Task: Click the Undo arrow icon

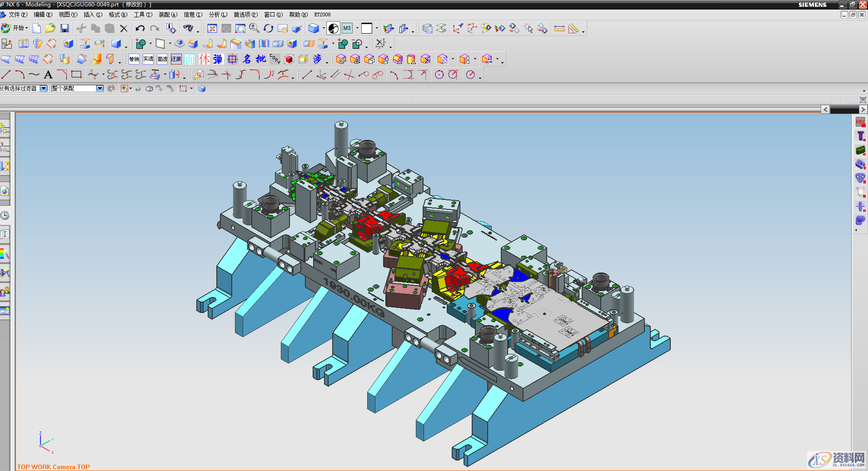Action: click(140, 29)
